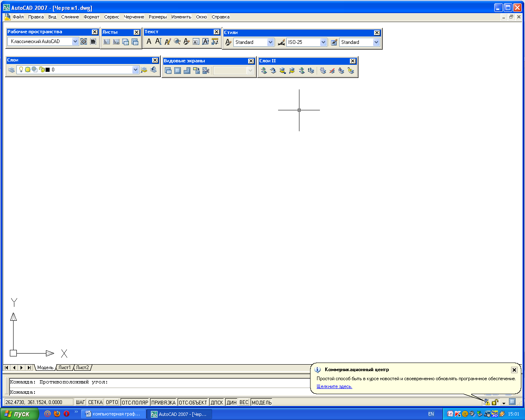The height and width of the screenshot is (420, 525).
Task: Click the first layout icon in Листы toolbar
Action: (x=107, y=41)
